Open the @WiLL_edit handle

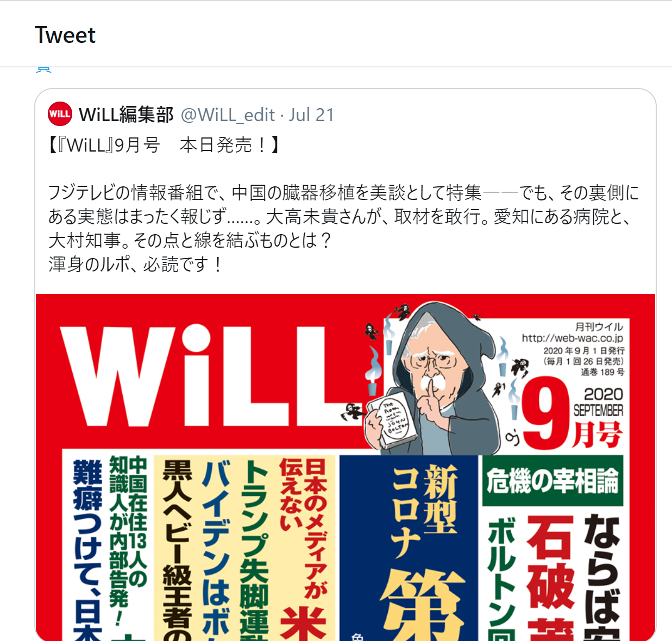[228, 115]
